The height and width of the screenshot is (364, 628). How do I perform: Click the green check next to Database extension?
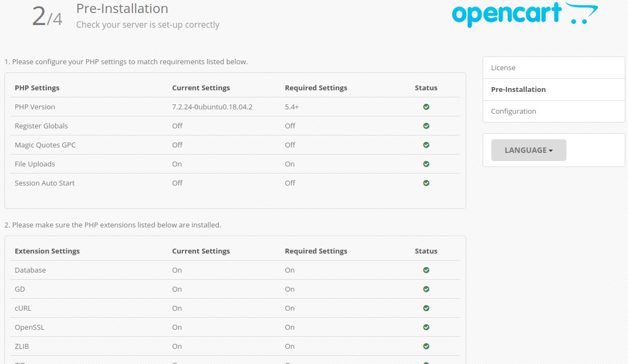pos(426,270)
